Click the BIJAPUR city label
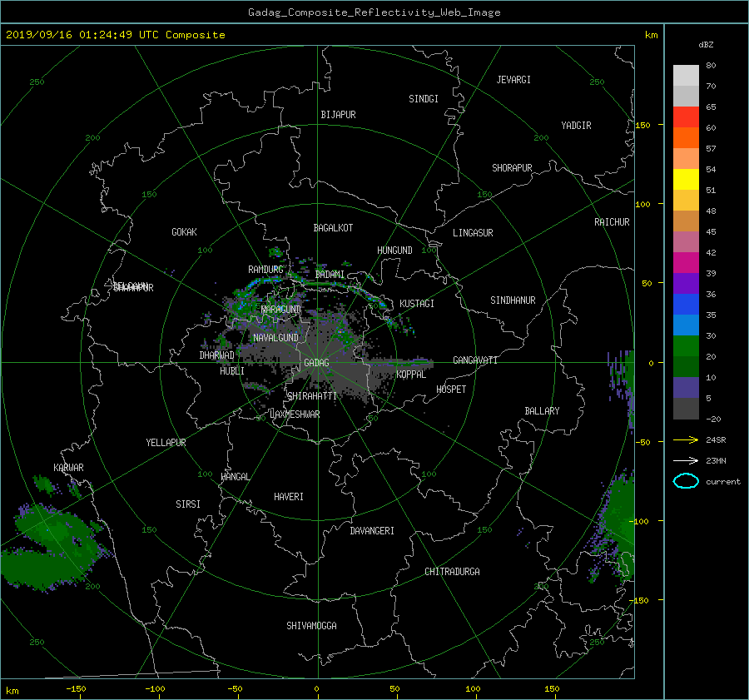749x700 pixels. pyautogui.click(x=338, y=115)
